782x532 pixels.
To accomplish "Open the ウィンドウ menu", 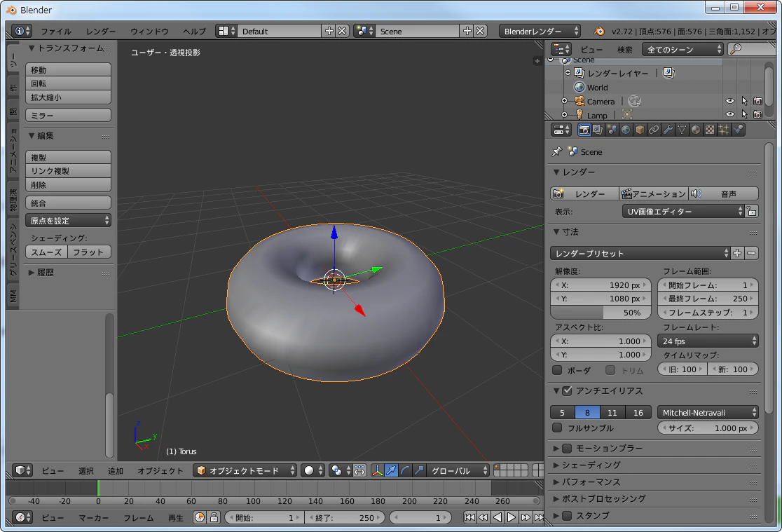I will [150, 32].
